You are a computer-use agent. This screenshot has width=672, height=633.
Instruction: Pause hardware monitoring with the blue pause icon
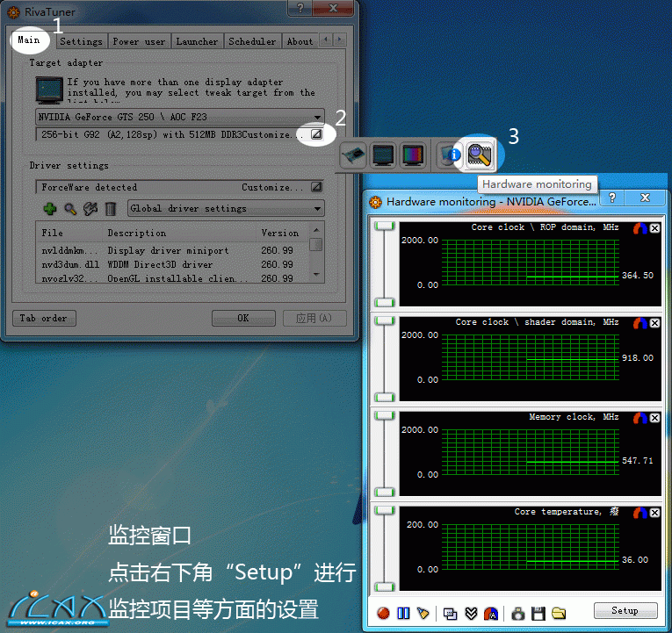[403, 612]
